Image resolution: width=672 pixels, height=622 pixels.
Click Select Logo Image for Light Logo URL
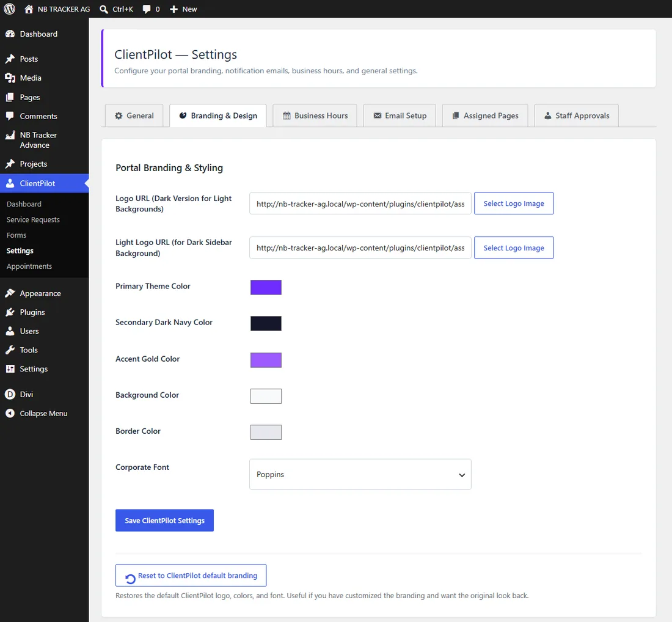[514, 248]
